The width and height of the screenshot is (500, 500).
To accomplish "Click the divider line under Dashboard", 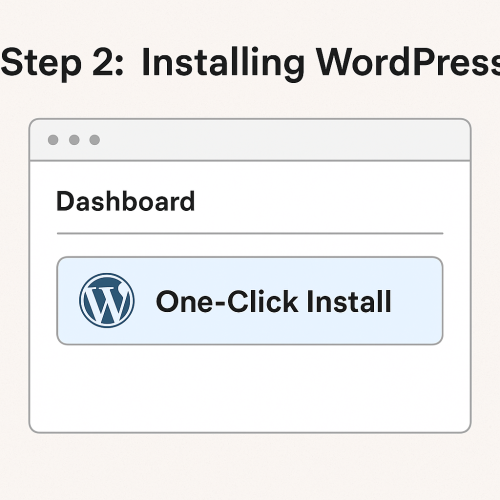I will 250,233.
